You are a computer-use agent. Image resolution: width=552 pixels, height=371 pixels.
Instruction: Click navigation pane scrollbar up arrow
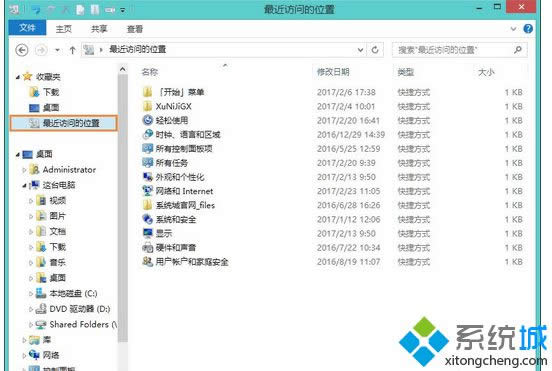(x=123, y=69)
